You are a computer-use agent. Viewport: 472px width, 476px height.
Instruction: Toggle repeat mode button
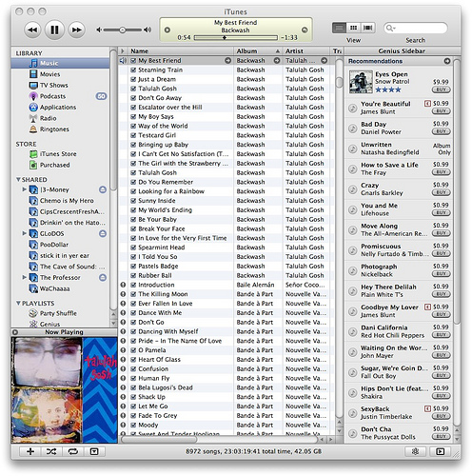[73, 451]
